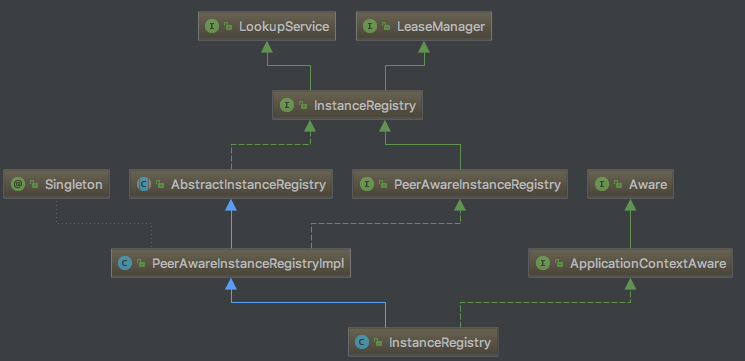Select the InstanceRegistry interface node
This screenshot has width=745, height=361.
[347, 105]
